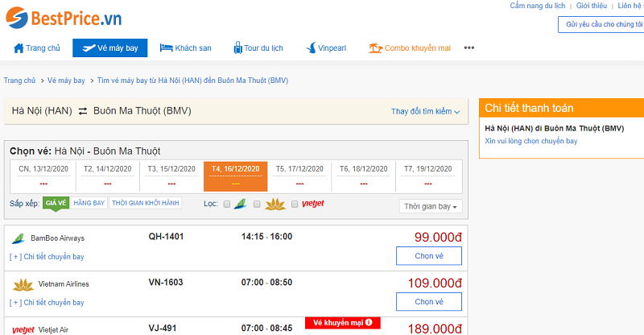This screenshot has width=644, height=335.
Task: Click the 109.000đ price
Action: tap(435, 283)
